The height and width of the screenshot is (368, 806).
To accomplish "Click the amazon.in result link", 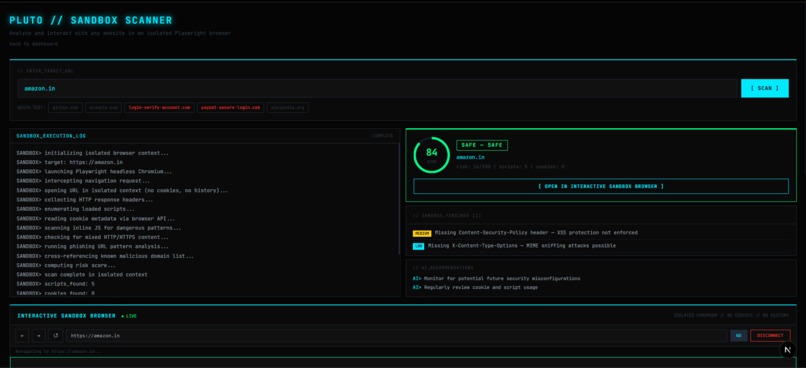I will [470, 157].
